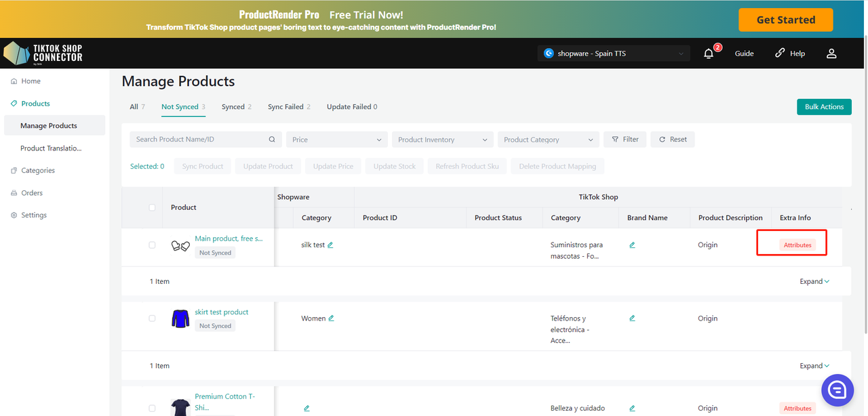Click the search magnifier icon
The width and height of the screenshot is (868, 416).
(x=272, y=140)
